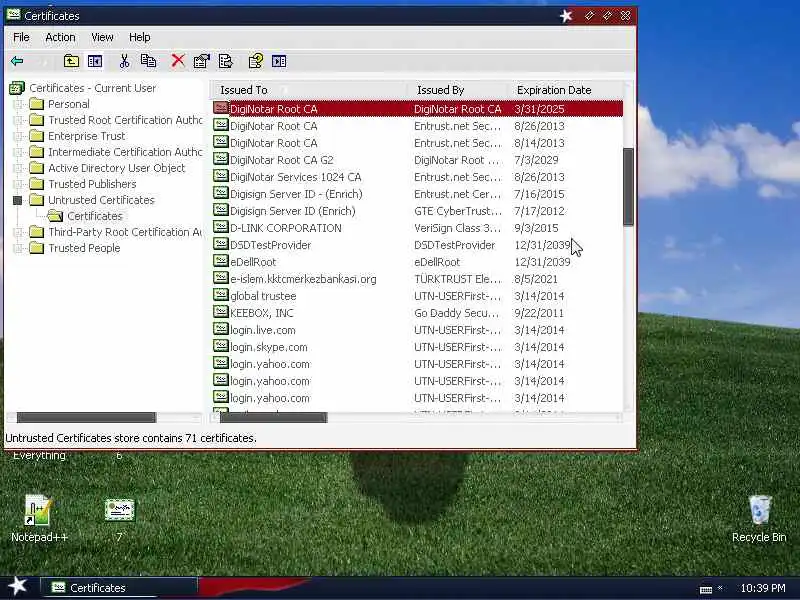
Task: Sort by the Issued To column header
Action: (309, 90)
